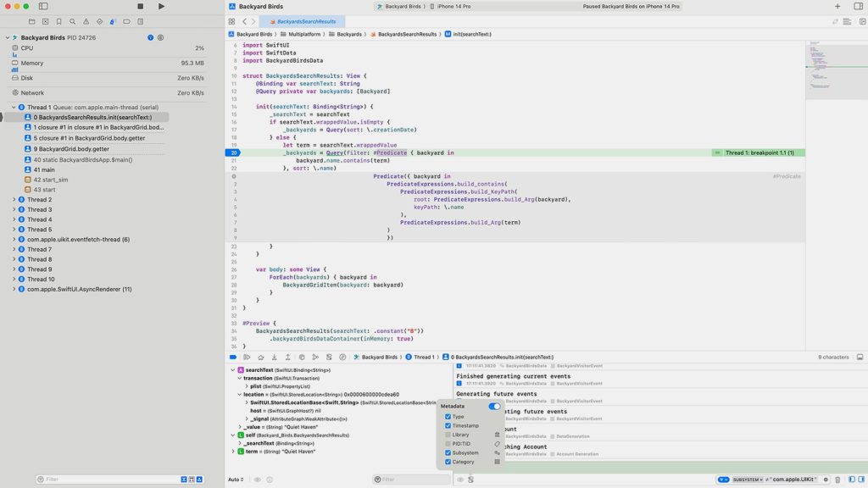Open the Breakpoint navigator
Image resolution: width=868 pixels, height=488 pixels.
[125, 24]
